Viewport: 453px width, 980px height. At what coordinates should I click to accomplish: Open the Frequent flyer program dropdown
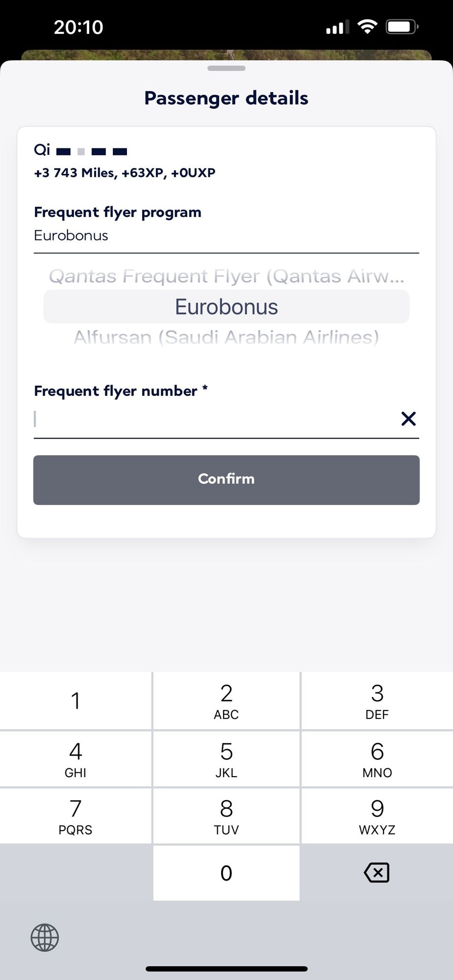(226, 236)
